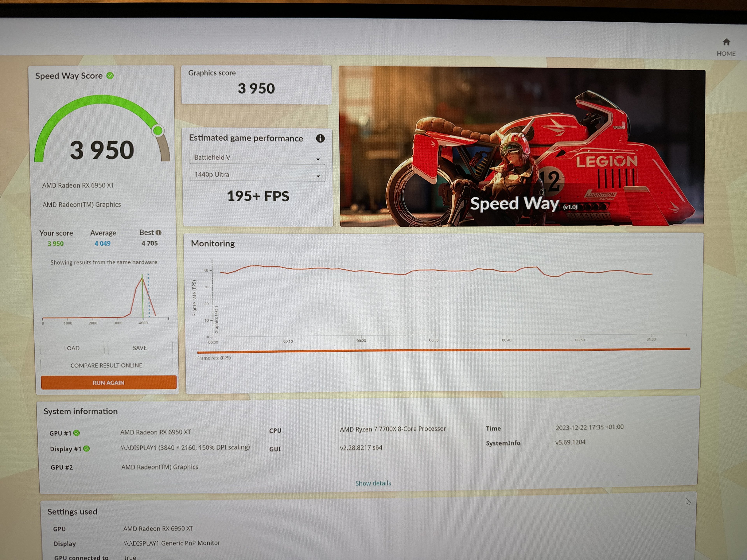Click the orange RUN AGAIN button
Viewport: 747px width, 560px height.
pyautogui.click(x=108, y=382)
